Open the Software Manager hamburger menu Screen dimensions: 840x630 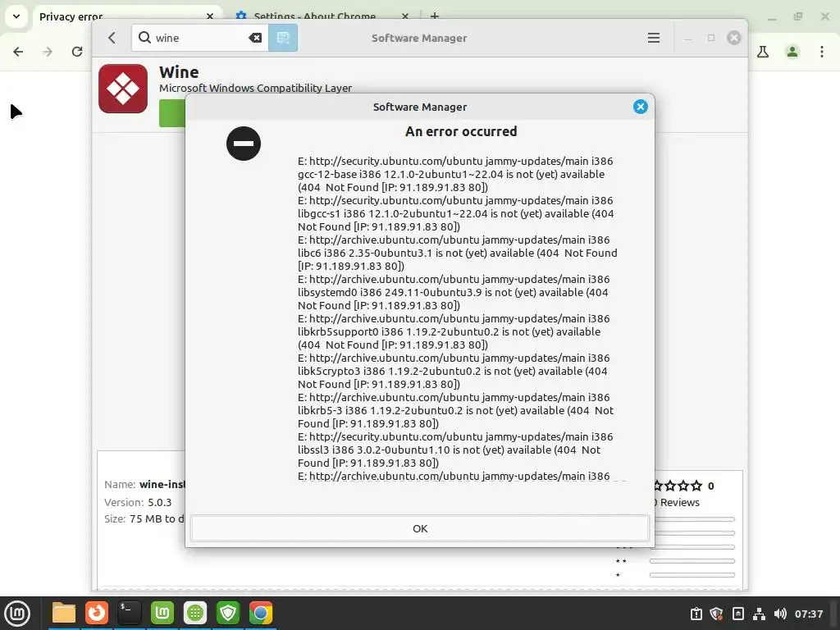[654, 38]
